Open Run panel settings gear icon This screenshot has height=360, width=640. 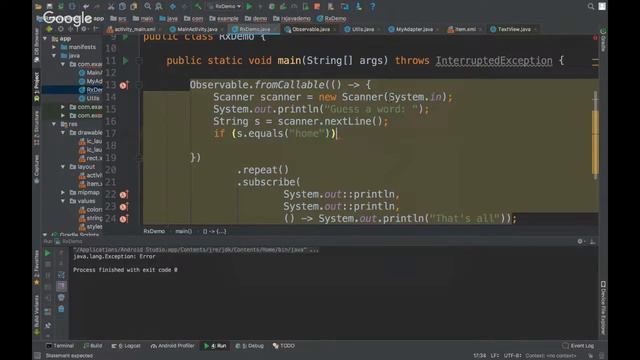[580, 242]
